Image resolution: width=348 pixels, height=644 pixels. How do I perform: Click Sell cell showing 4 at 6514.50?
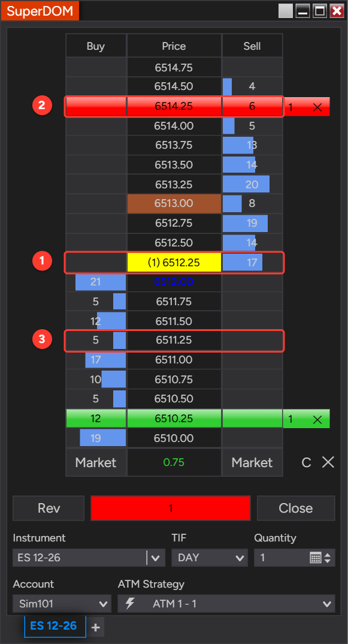(x=252, y=87)
